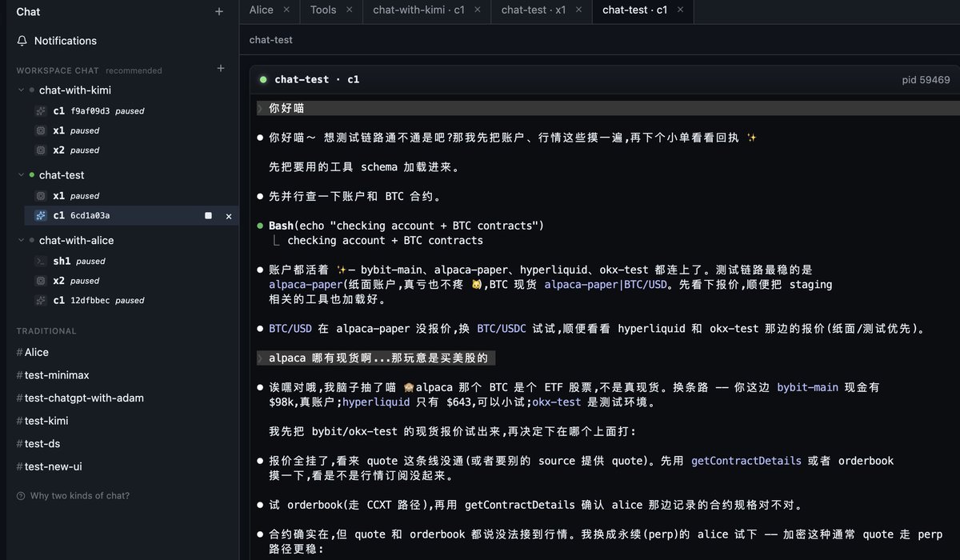This screenshot has width=960, height=560.
Task: Click the Bash command output line
Action: coord(385,241)
